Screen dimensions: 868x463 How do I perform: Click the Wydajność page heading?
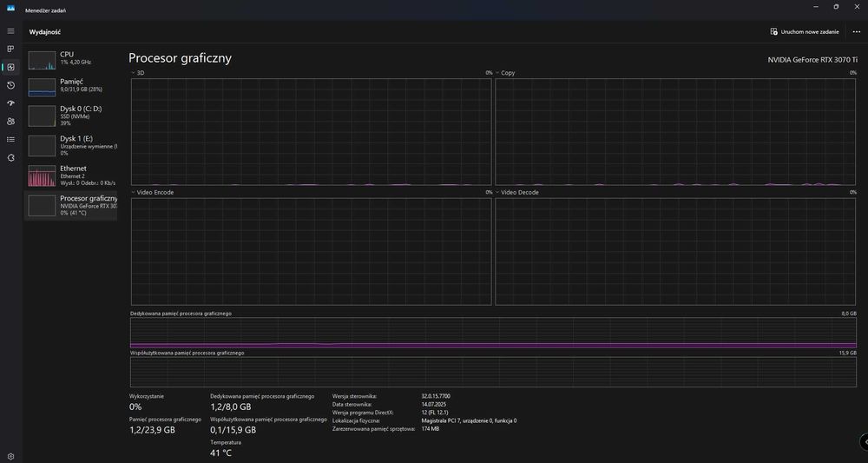coord(45,32)
